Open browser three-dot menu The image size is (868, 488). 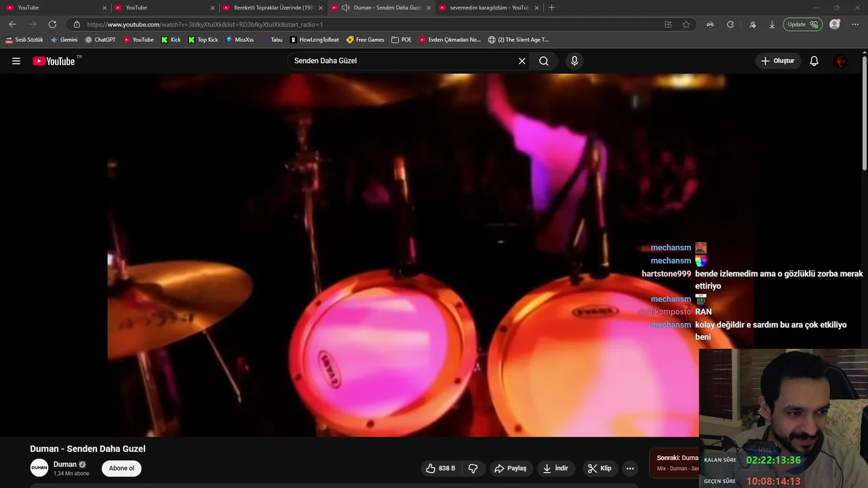click(854, 24)
